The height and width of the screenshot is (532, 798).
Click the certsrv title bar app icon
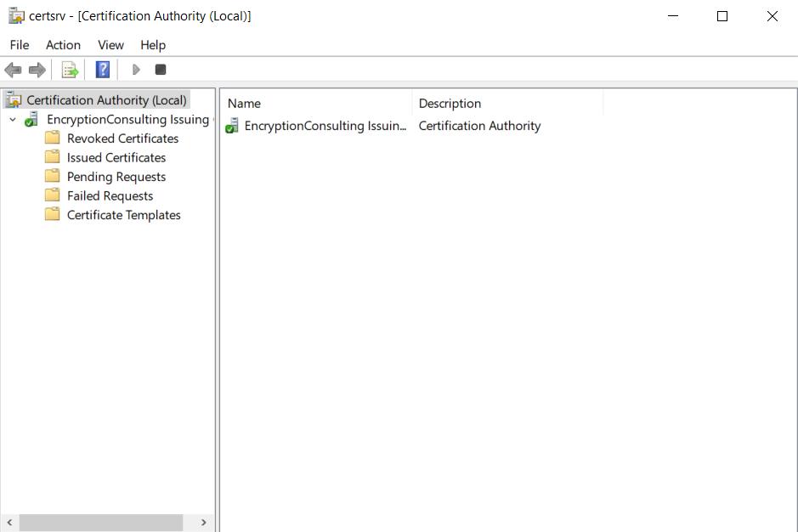16,16
